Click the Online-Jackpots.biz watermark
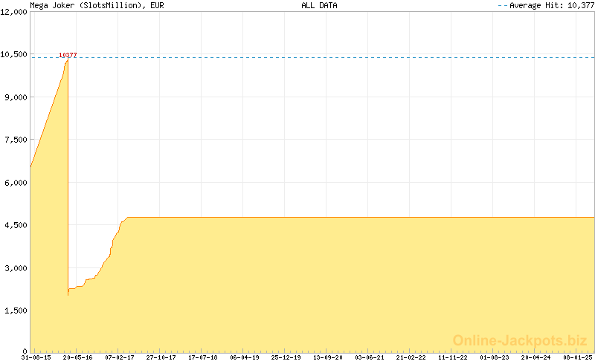Viewport: 595px width, 364px height. pos(520,340)
